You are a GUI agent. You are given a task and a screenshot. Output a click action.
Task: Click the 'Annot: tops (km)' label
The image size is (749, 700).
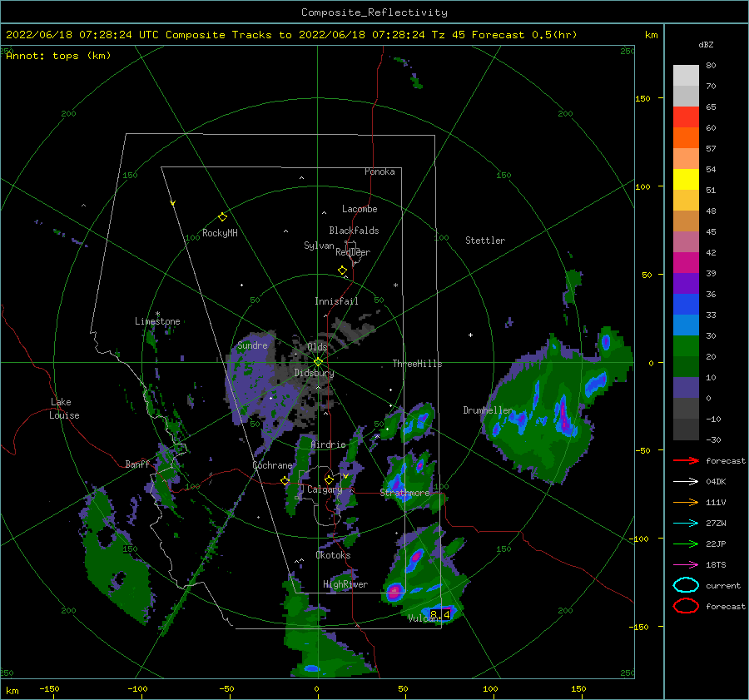(58, 56)
